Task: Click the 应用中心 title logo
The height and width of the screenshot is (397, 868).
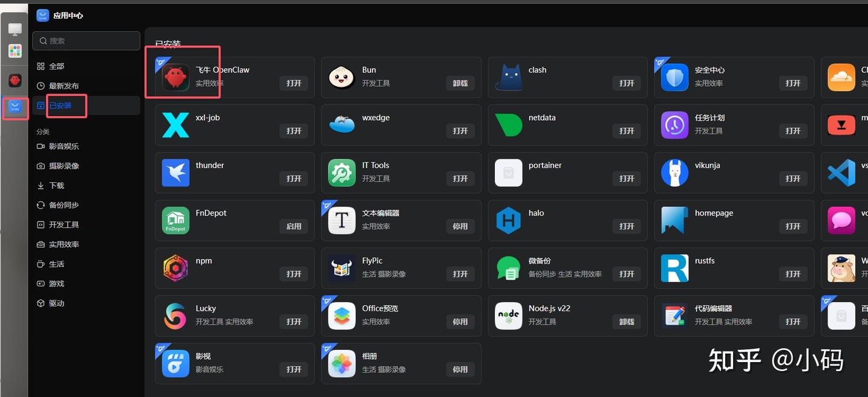Action: coord(43,15)
